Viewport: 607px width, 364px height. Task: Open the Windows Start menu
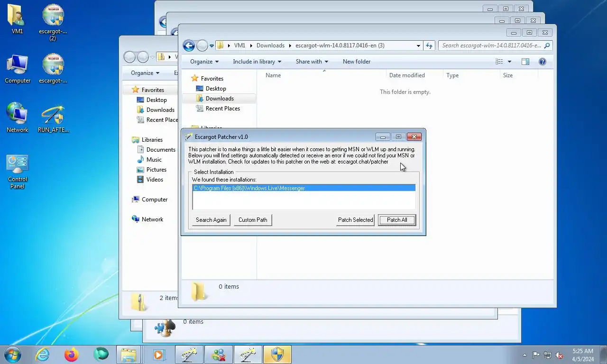[x=12, y=354]
